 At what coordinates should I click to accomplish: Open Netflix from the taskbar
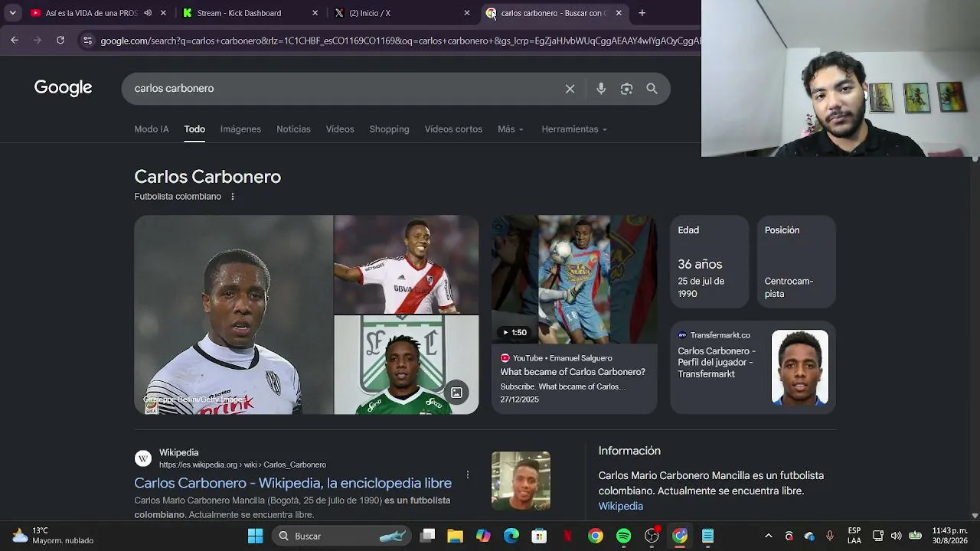tap(567, 536)
